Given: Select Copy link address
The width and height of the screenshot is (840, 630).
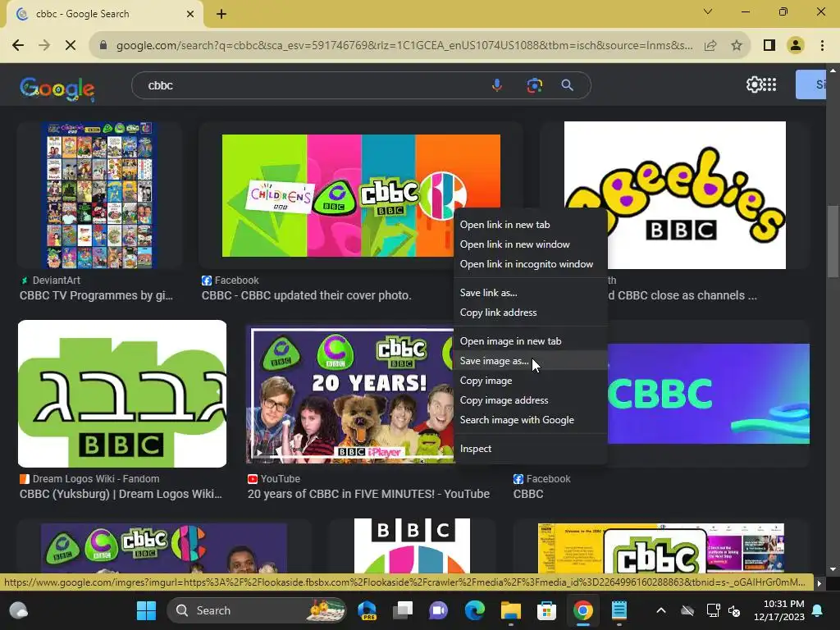Looking at the screenshot, I should click(531, 313).
